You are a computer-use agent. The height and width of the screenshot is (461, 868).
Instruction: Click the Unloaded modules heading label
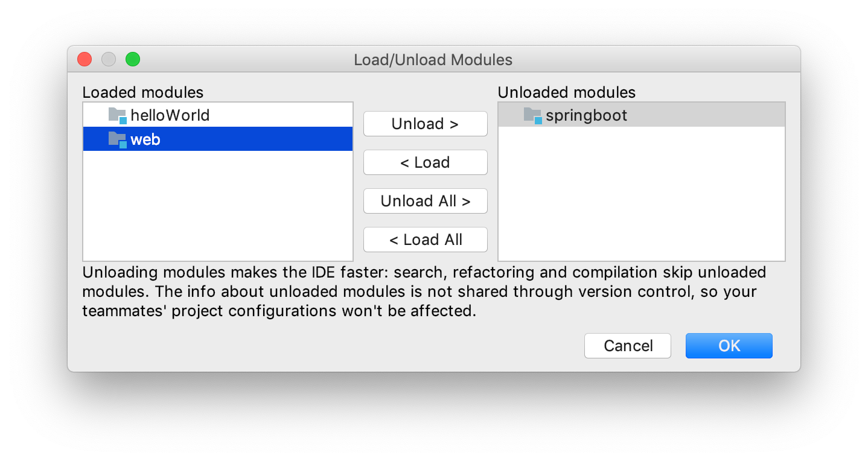567,92
